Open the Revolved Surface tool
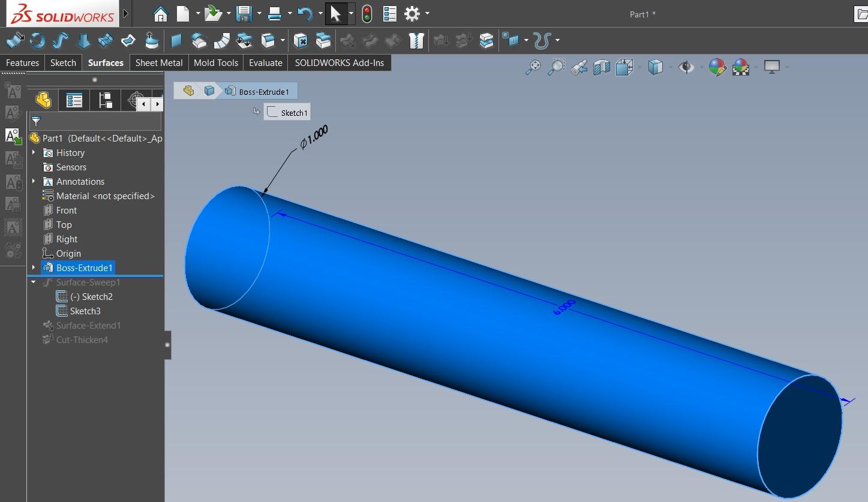The width and height of the screenshot is (868, 502). click(x=37, y=40)
